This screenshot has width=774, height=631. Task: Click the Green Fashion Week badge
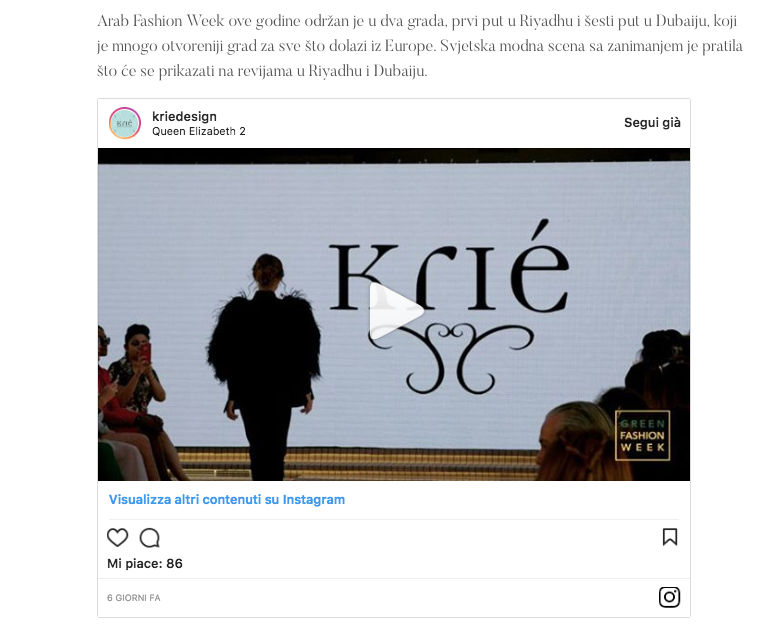tap(642, 435)
